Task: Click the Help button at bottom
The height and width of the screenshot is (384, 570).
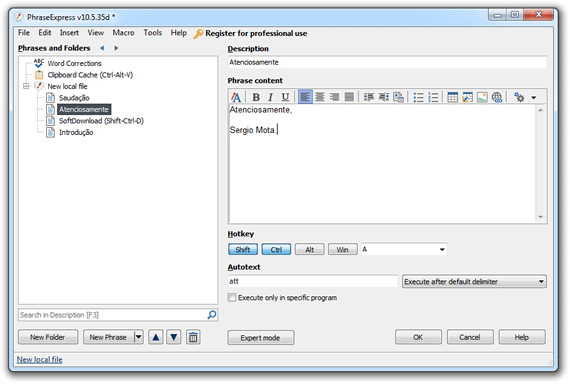Action: 522,337
